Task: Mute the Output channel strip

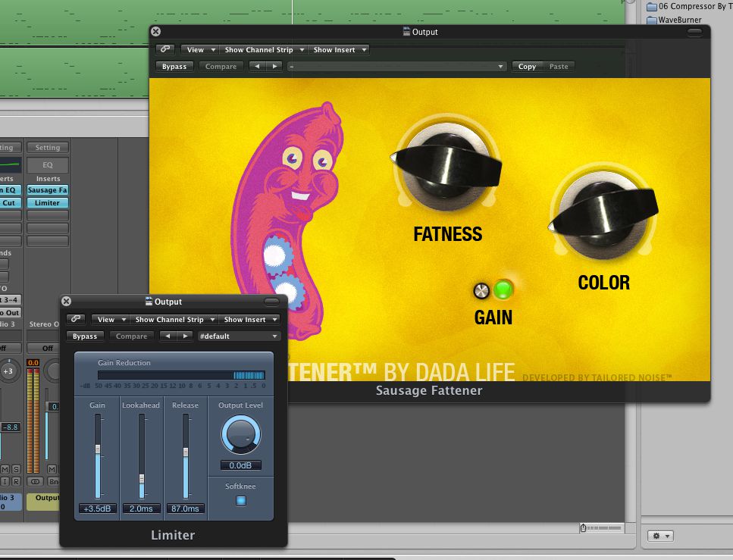Action: point(52,469)
